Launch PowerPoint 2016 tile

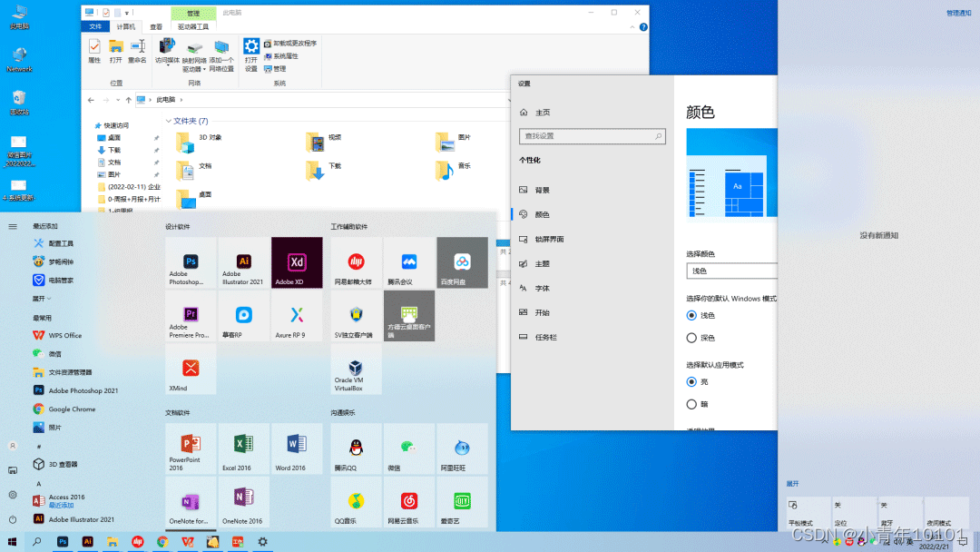pyautogui.click(x=191, y=448)
